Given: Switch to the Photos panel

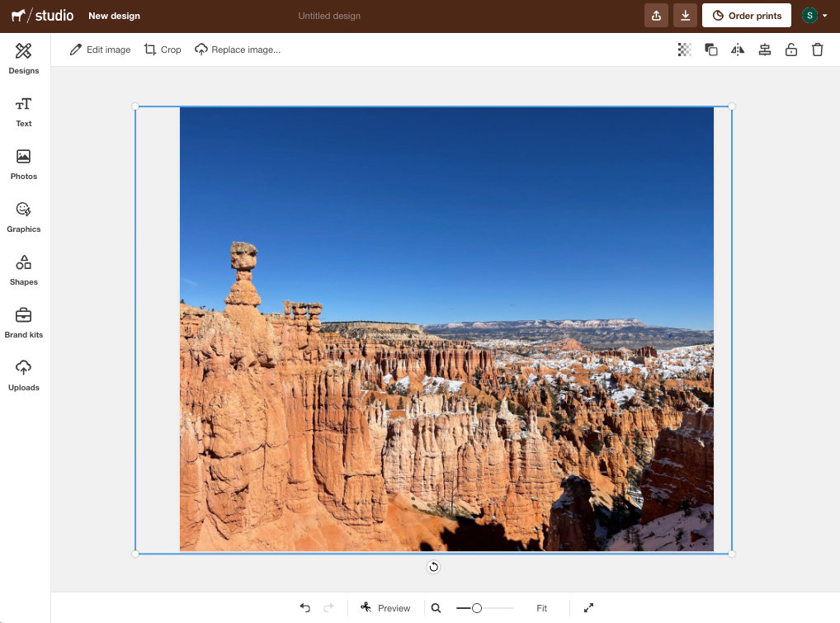Looking at the screenshot, I should click(x=23, y=163).
